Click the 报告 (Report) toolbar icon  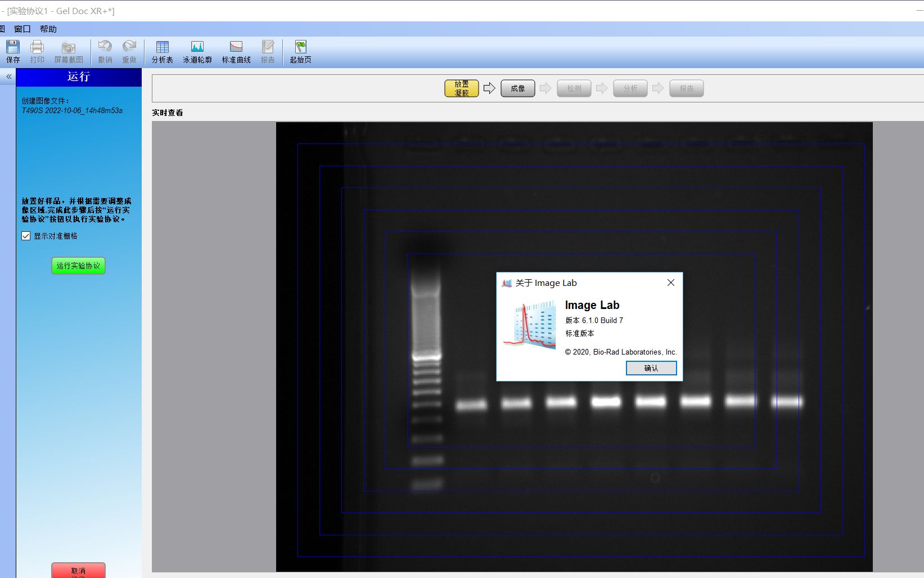268,52
